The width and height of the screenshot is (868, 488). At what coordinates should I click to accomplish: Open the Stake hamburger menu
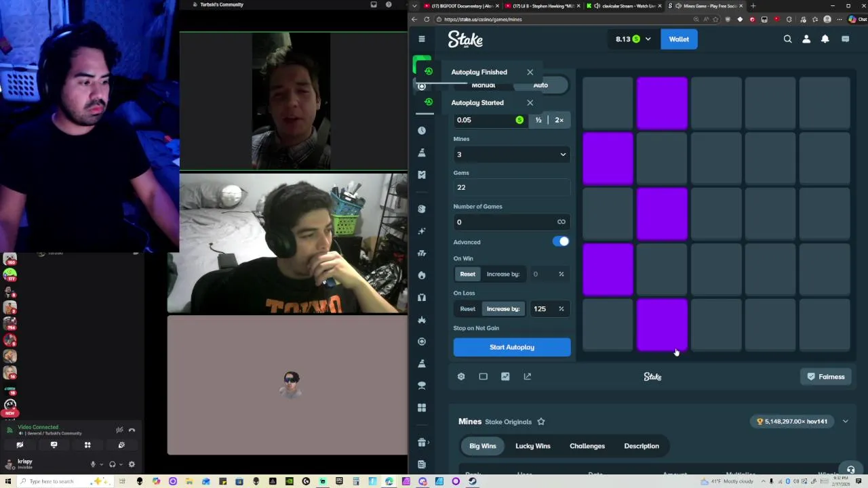pos(422,39)
